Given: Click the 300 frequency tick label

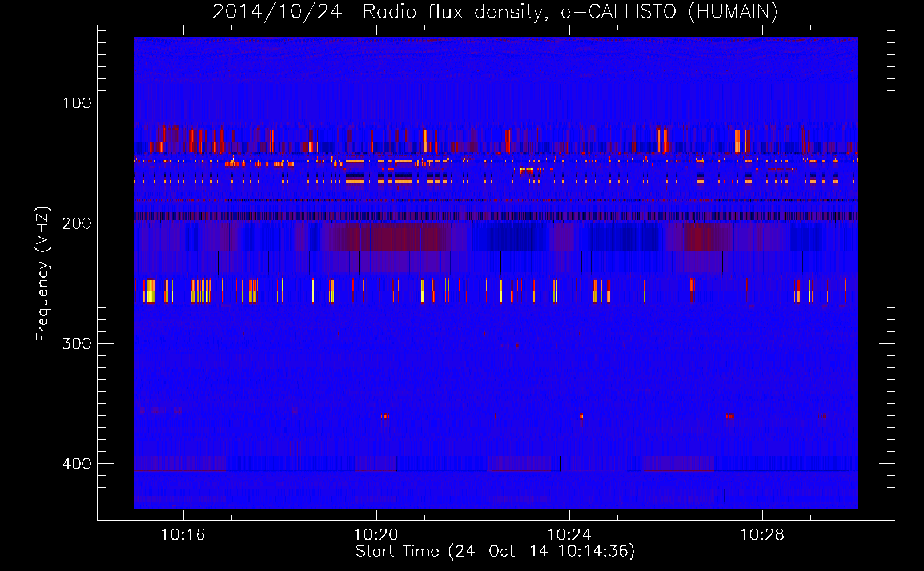Looking at the screenshot, I should coord(77,344).
